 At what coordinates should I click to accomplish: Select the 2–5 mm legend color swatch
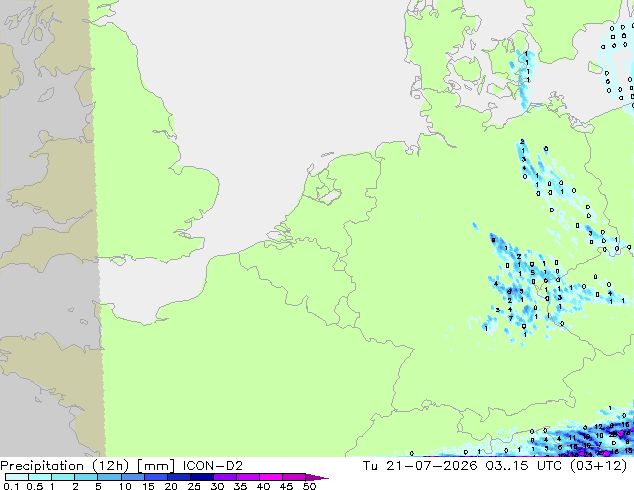pos(86,477)
